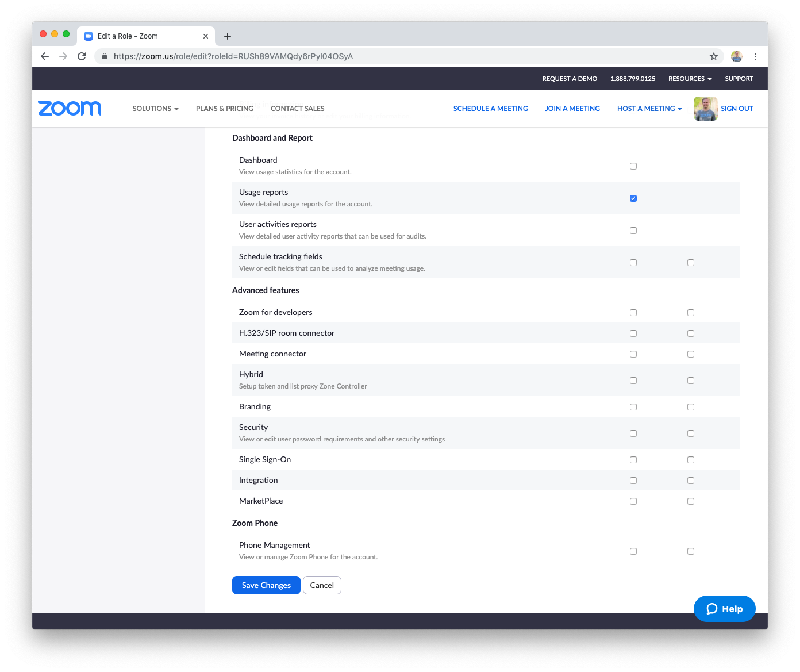Tick the right Security checkbox
This screenshot has width=800, height=672.
[691, 433]
